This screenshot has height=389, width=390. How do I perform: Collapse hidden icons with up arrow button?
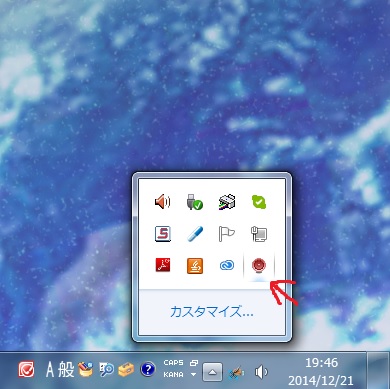click(213, 371)
